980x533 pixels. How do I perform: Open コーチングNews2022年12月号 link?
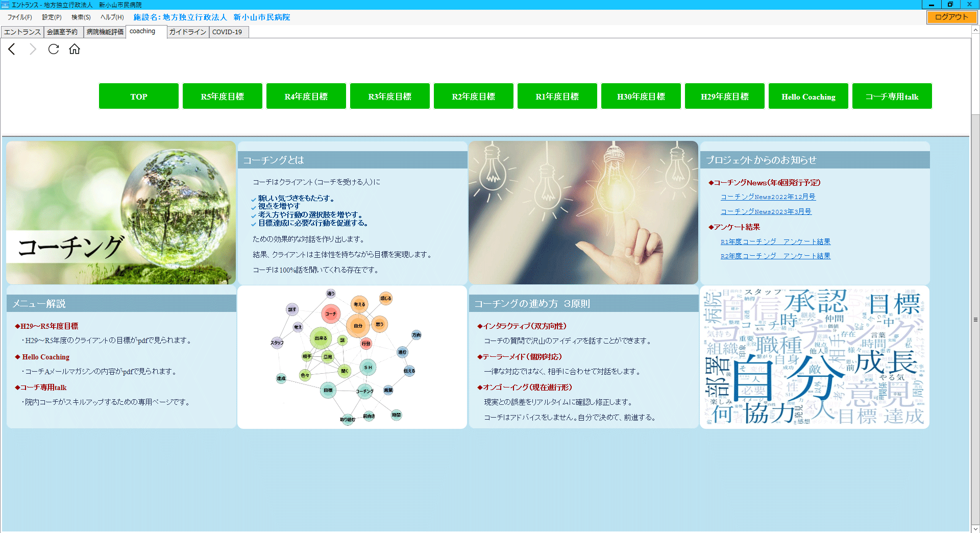(768, 197)
